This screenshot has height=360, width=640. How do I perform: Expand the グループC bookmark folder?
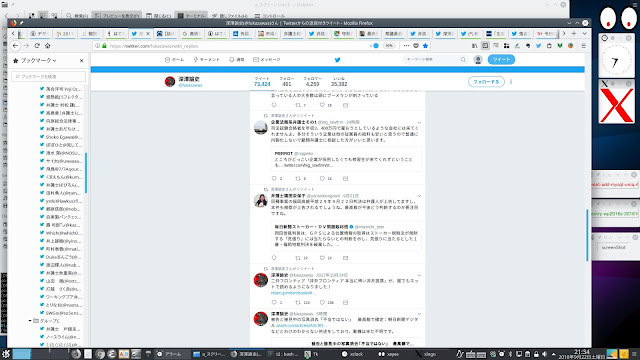click(x=30, y=321)
